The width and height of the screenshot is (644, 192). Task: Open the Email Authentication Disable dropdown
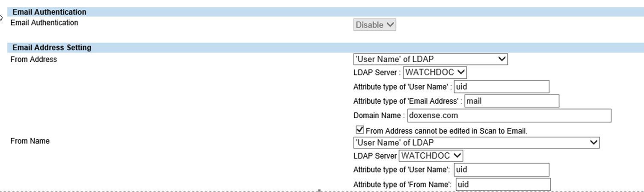click(x=374, y=25)
